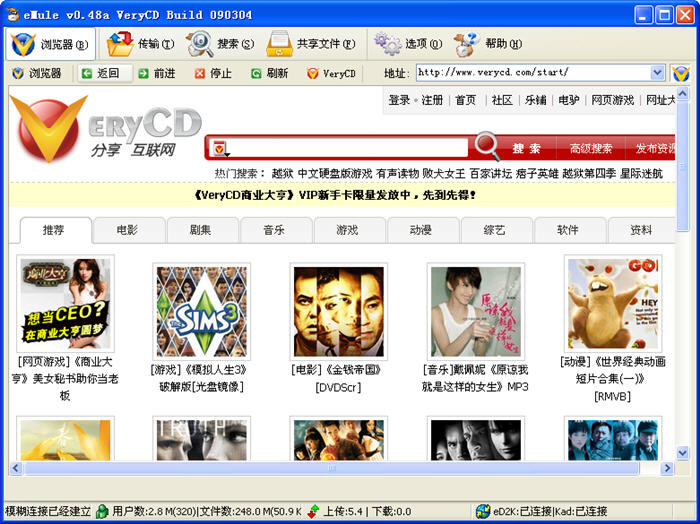
Task: Open the search type dropdown in search box
Action: [219, 149]
